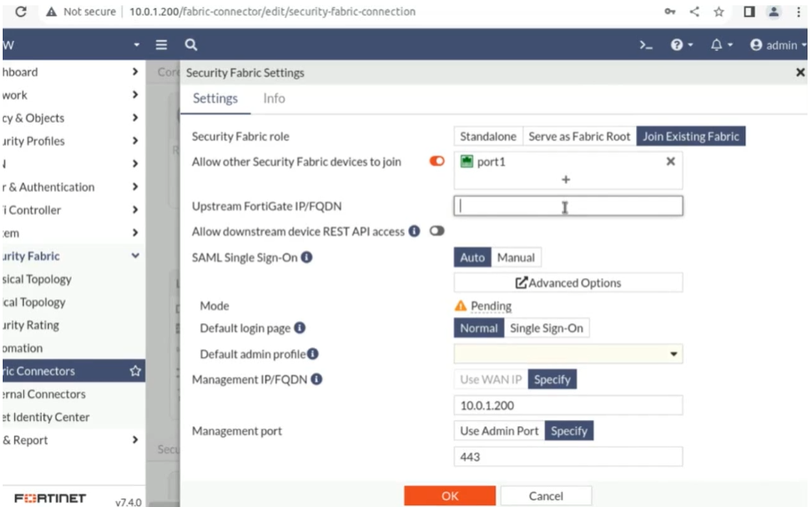This screenshot has width=812, height=523.
Task: Enable Allow downstream device REST API access
Action: point(437,231)
